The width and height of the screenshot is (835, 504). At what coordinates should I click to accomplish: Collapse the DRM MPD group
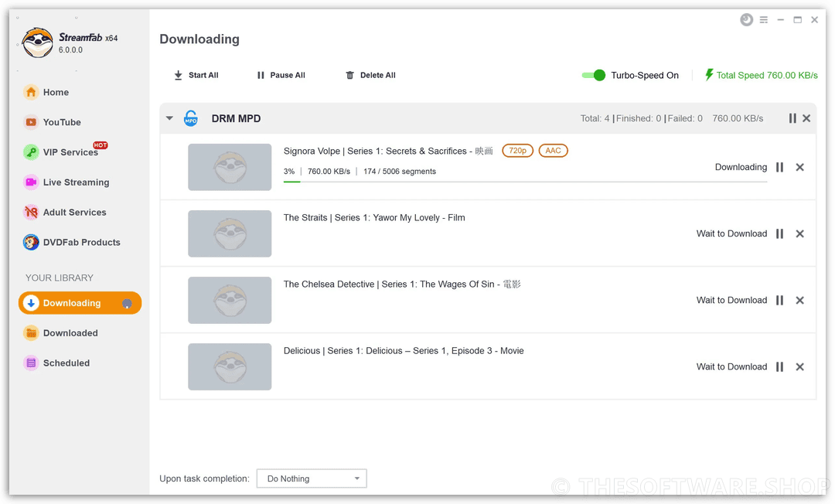[x=169, y=118]
